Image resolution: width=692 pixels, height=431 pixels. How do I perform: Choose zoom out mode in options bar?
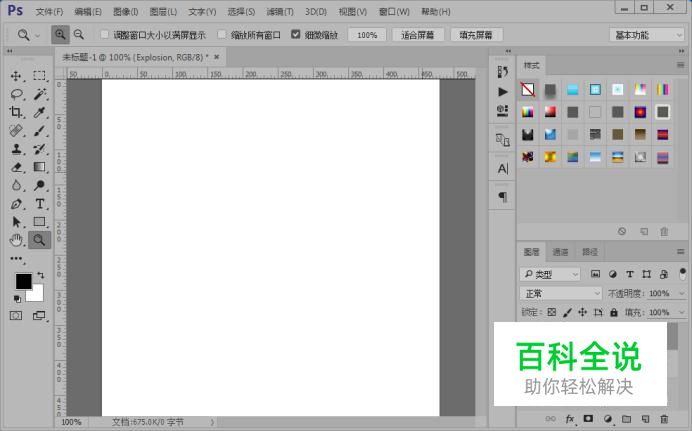pos(79,34)
